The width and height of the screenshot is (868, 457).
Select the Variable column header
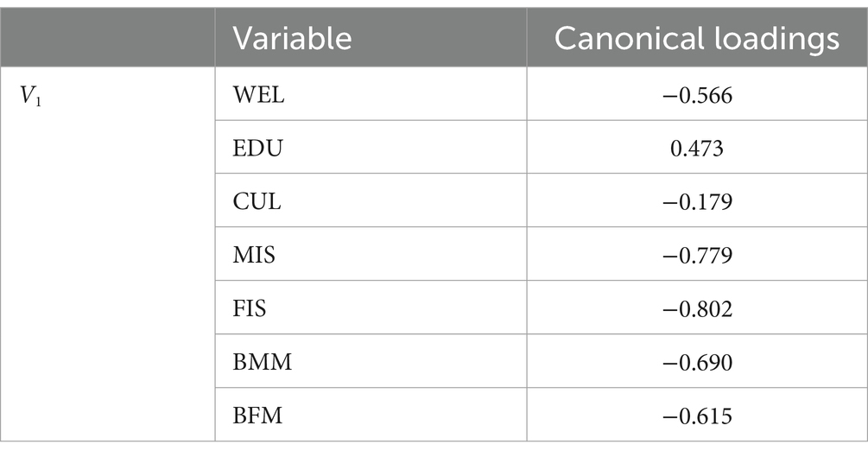[x=371, y=38]
